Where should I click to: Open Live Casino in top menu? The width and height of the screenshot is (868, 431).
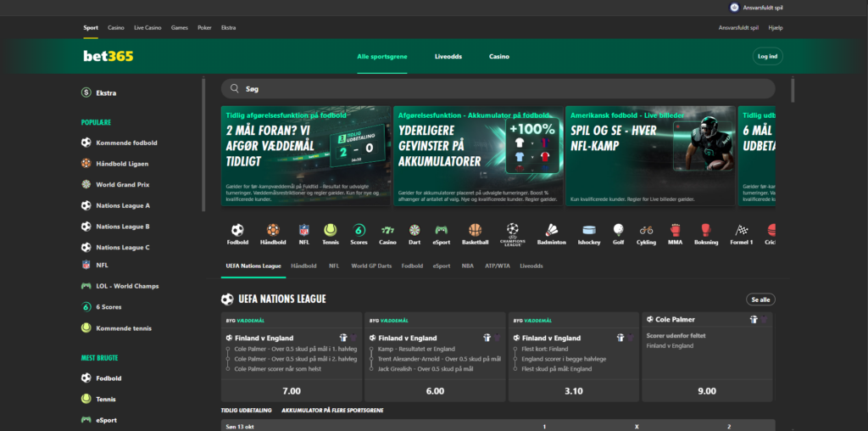pyautogui.click(x=147, y=28)
